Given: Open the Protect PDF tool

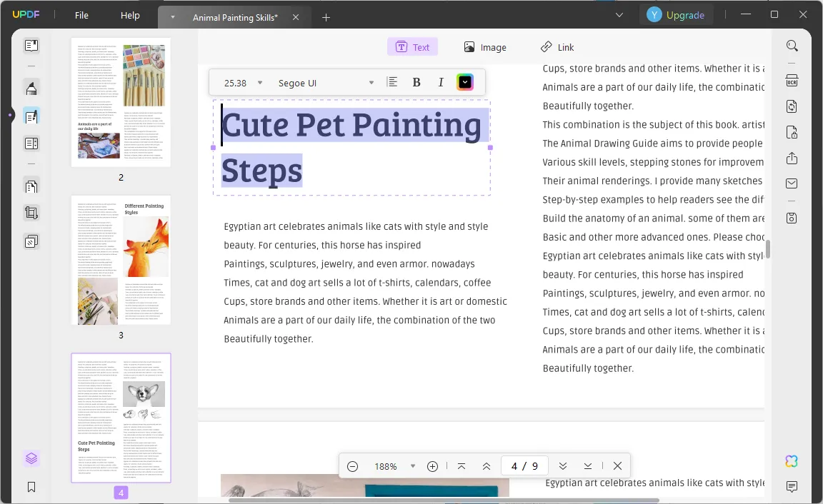Looking at the screenshot, I should click(792, 132).
